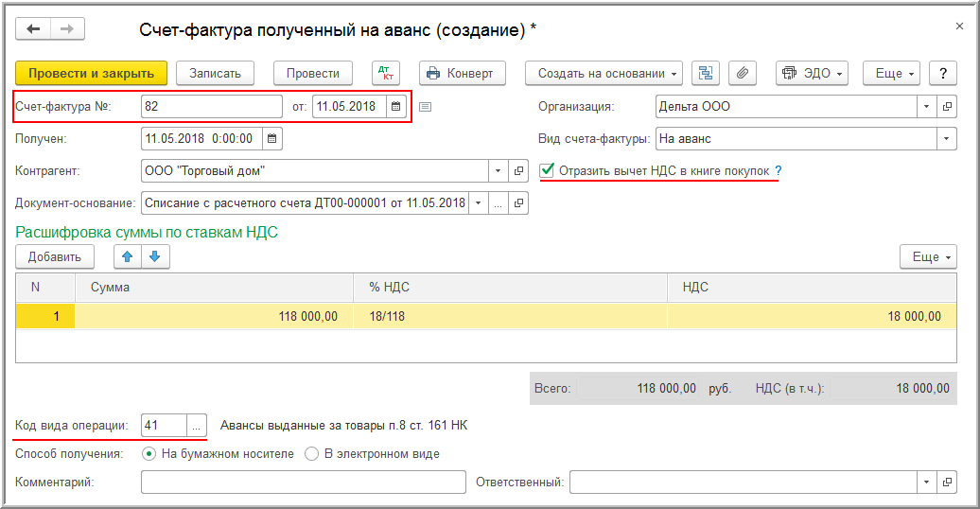Open document structure (related documents) icon
980x509 pixels.
point(706,73)
